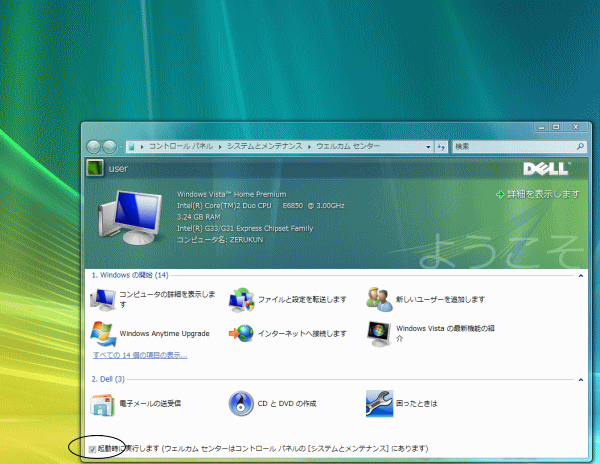Viewport: 600px width, 464px height.
Task: Open the recent pages dropdown next to Forward
Action: click(121, 147)
